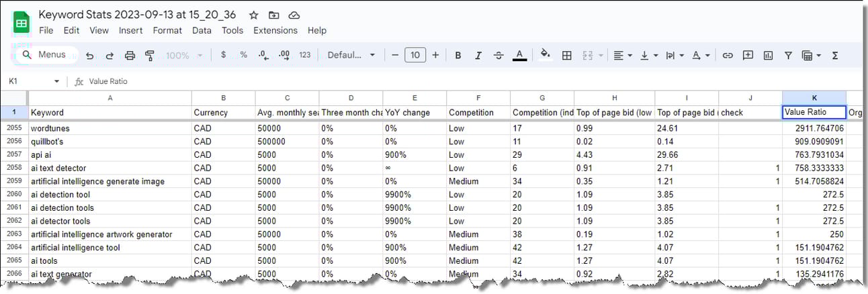Open the Menus search box

click(45, 55)
